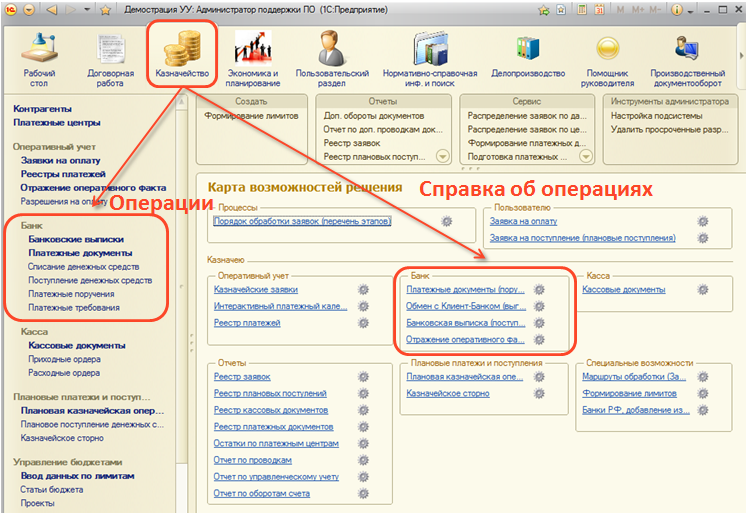This screenshot has width=752, height=517.
Task: Click the left navigation panel scrollbar
Action: (181, 300)
